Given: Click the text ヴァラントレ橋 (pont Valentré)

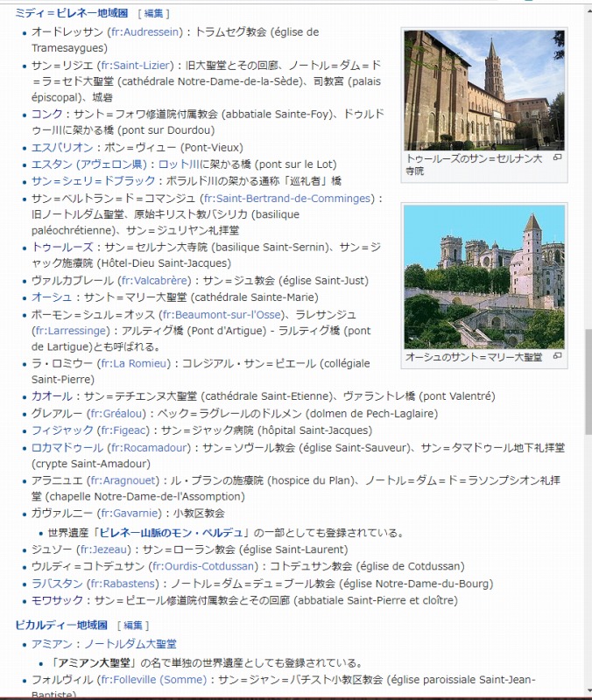Looking at the screenshot, I should click(419, 396).
